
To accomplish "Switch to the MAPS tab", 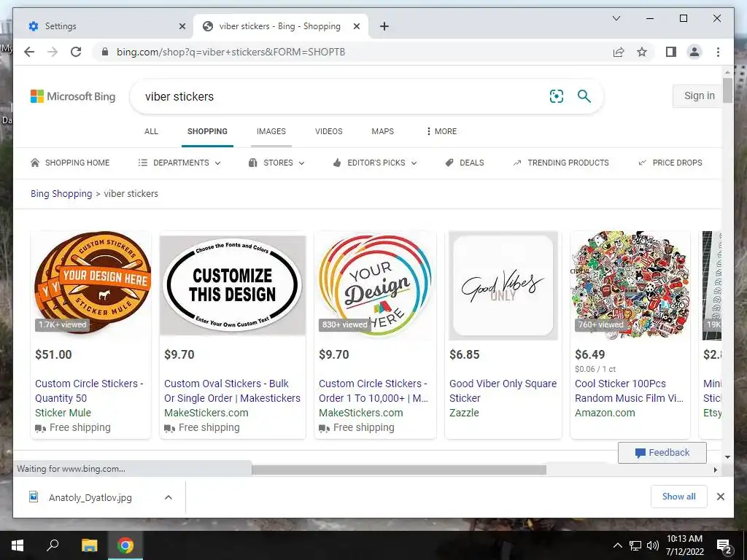I will point(382,131).
